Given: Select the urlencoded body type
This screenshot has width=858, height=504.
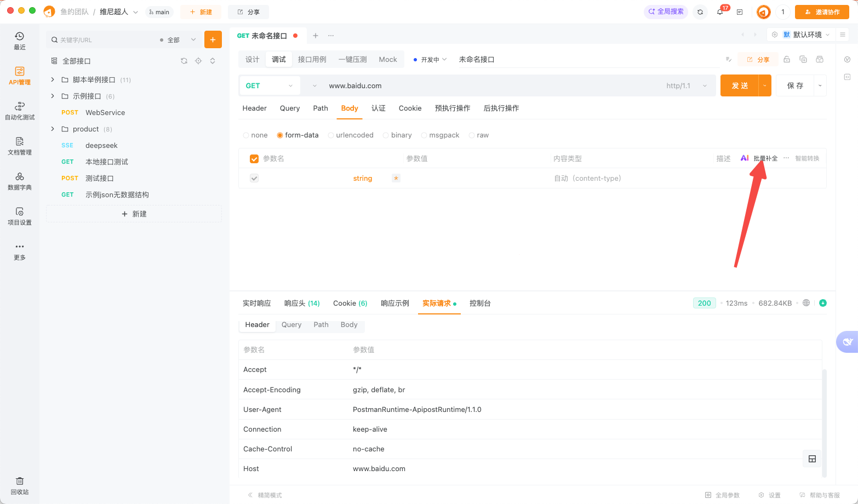Looking at the screenshot, I should 351,135.
